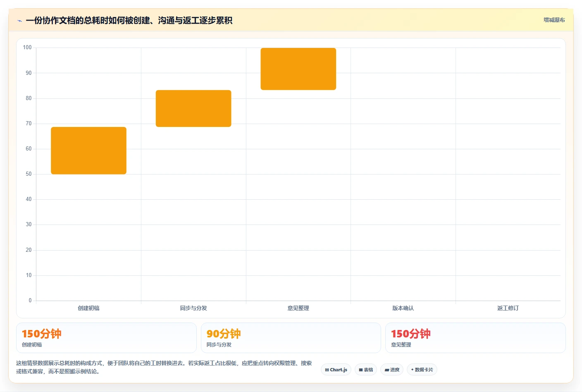Viewport: 582px width, 392px height.
Task: Select the Chart.js pill tag
Action: click(x=336, y=370)
